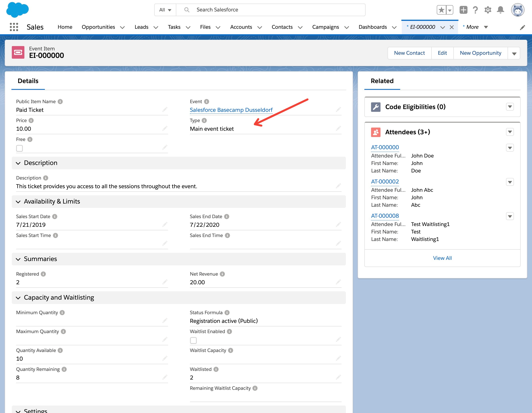Click View All attendees link
This screenshot has width=532, height=413.
(x=442, y=258)
